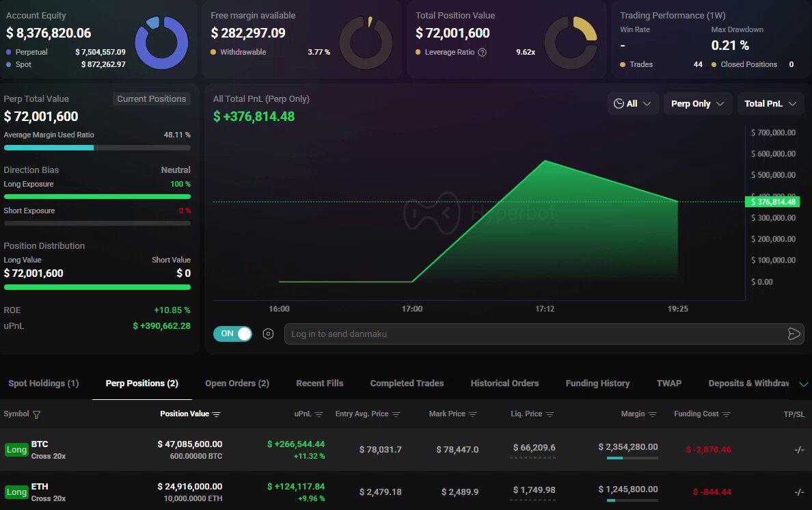Open the Open Orders (2) tab
Image resolution: width=812 pixels, height=510 pixels.
click(x=237, y=383)
